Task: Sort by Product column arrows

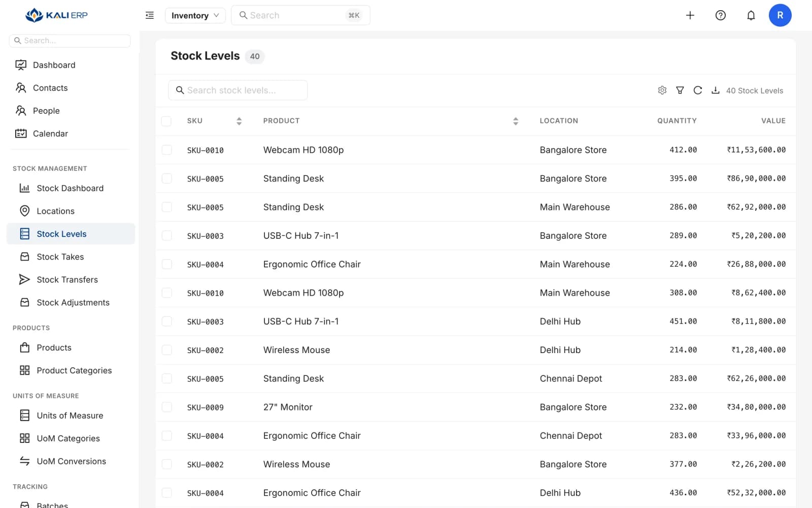Action: click(516, 121)
